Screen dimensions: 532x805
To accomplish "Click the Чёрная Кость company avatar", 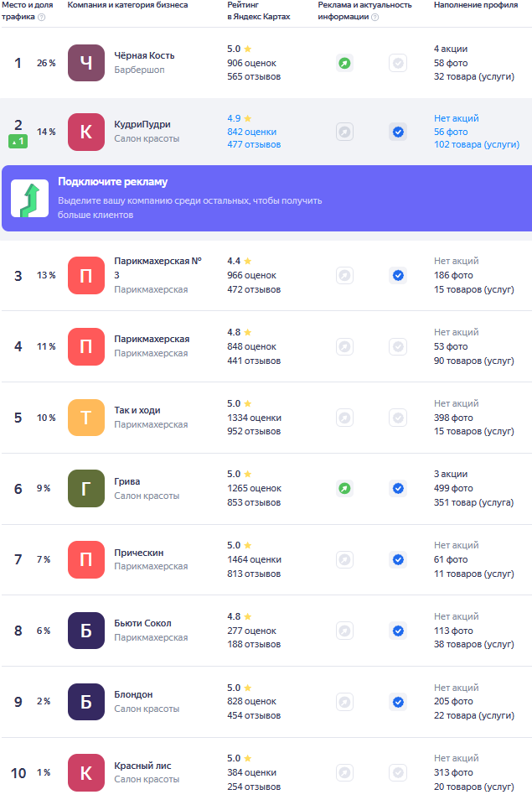I will click(x=86, y=63).
